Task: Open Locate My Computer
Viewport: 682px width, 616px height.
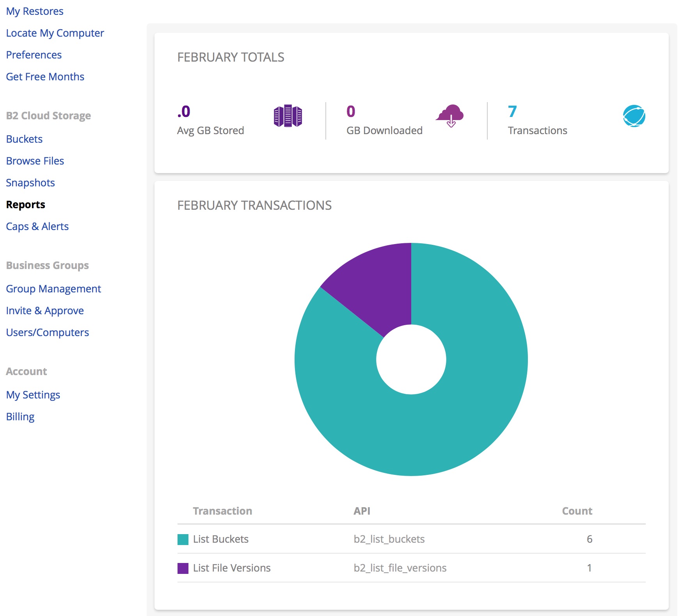Action: click(55, 33)
